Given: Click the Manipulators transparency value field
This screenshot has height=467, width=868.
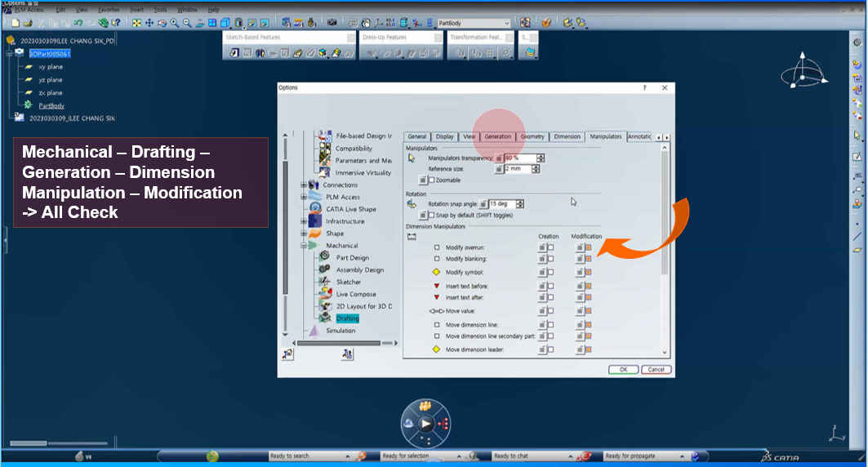Looking at the screenshot, I should click(521, 158).
